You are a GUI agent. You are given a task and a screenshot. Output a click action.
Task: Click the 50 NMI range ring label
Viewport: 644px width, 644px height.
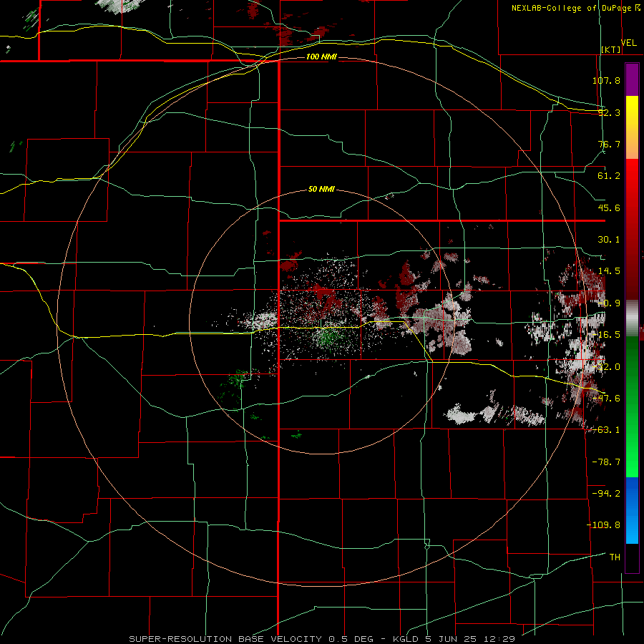point(321,190)
